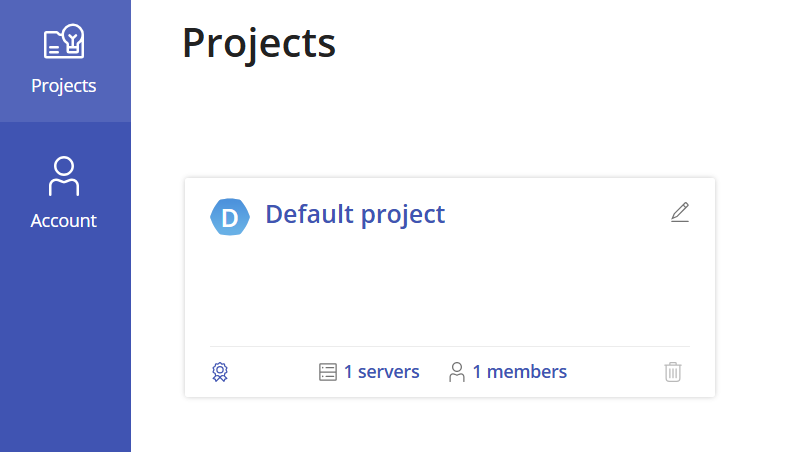Open the Projects sidebar label
Viewport: 802px width, 452px height.
pos(64,86)
